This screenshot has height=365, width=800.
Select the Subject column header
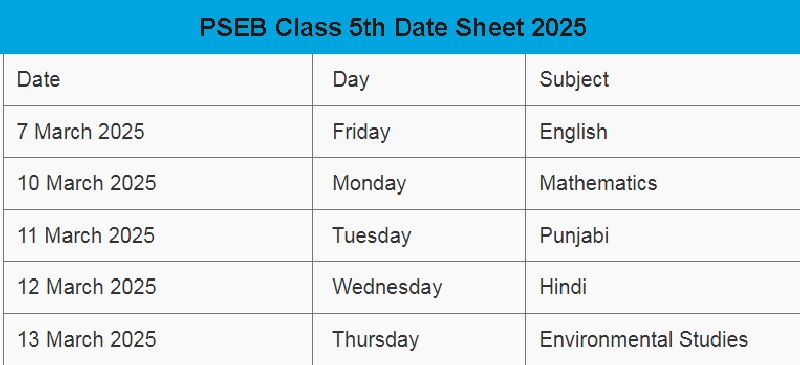pyautogui.click(x=663, y=80)
